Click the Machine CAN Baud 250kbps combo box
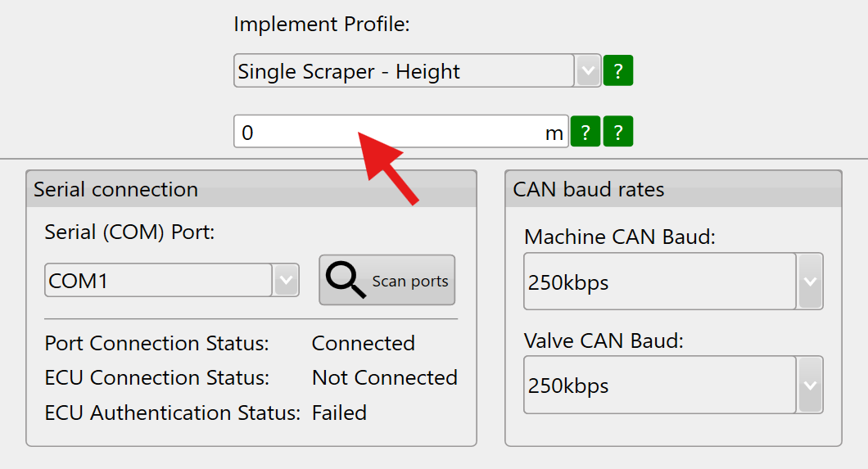This screenshot has height=469, width=868. point(673,282)
